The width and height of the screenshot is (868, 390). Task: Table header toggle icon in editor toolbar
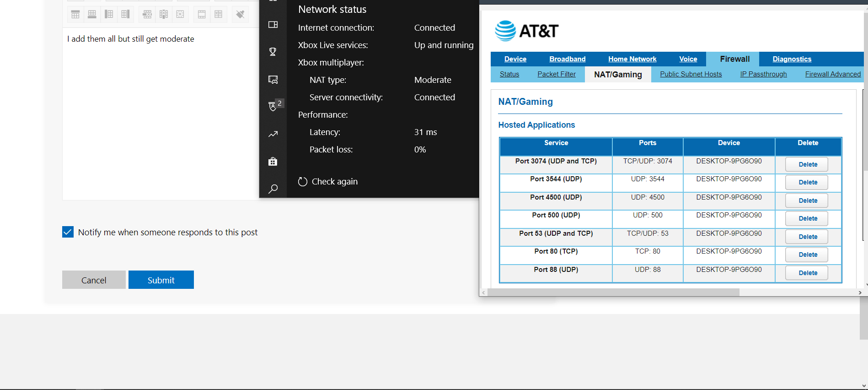[202, 14]
